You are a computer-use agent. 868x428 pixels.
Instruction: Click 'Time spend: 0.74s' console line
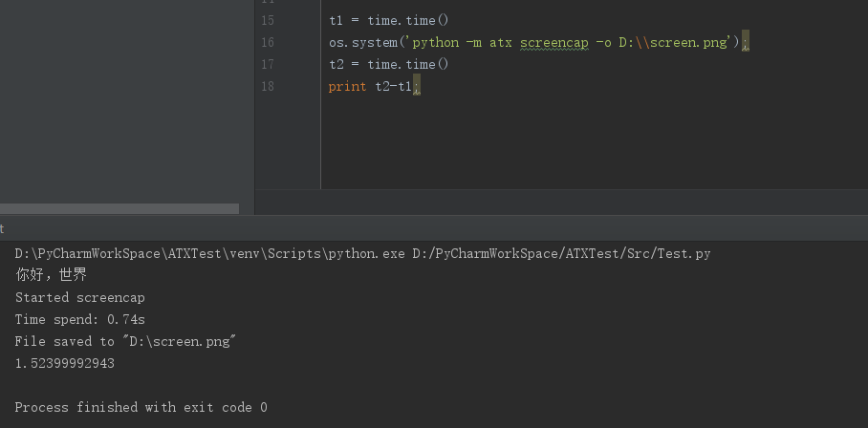(x=79, y=320)
